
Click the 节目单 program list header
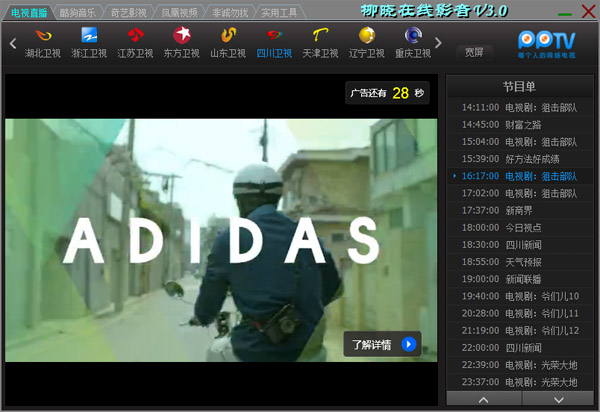point(520,87)
